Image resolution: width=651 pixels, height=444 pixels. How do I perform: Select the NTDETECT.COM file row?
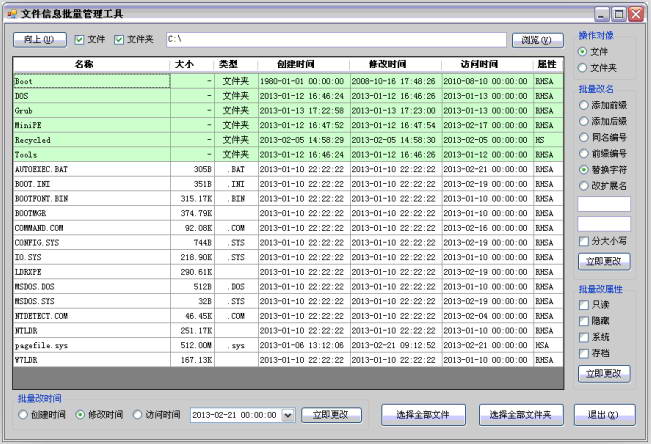288,316
